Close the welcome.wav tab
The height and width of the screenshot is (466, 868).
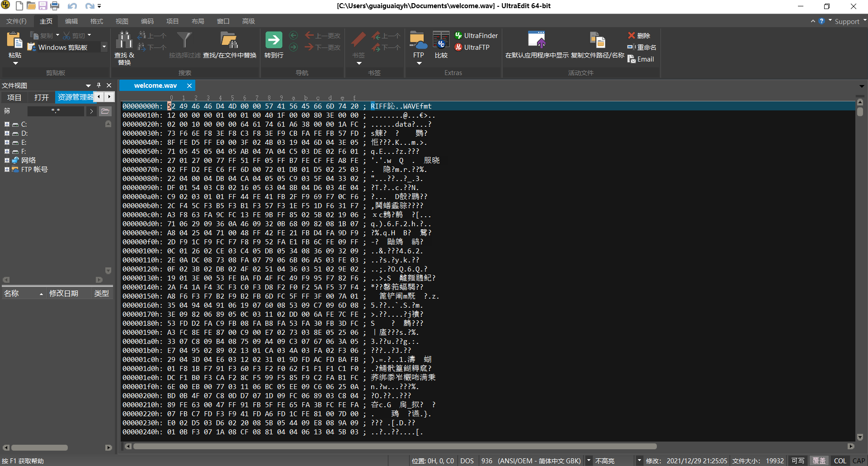[189, 86]
